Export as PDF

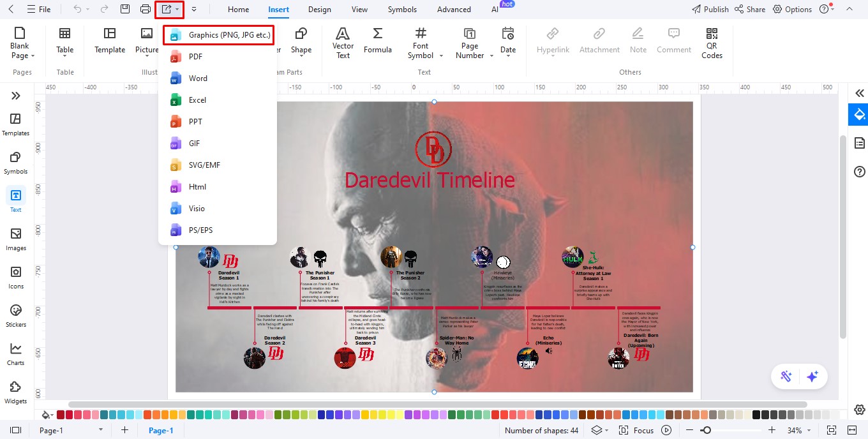[x=217, y=57]
